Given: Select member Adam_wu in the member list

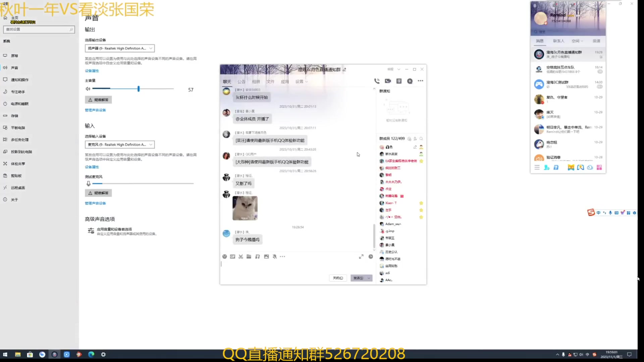Looking at the screenshot, I should click(393, 224).
